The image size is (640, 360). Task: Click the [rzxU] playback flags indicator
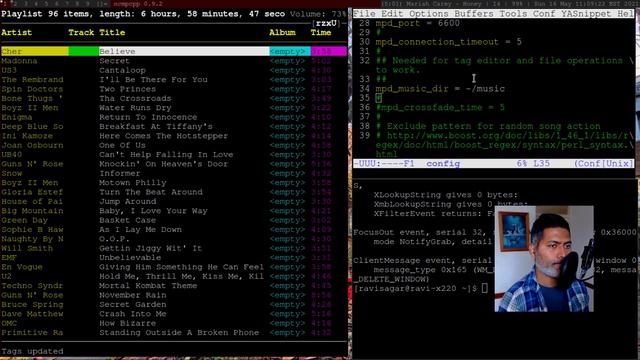point(326,23)
